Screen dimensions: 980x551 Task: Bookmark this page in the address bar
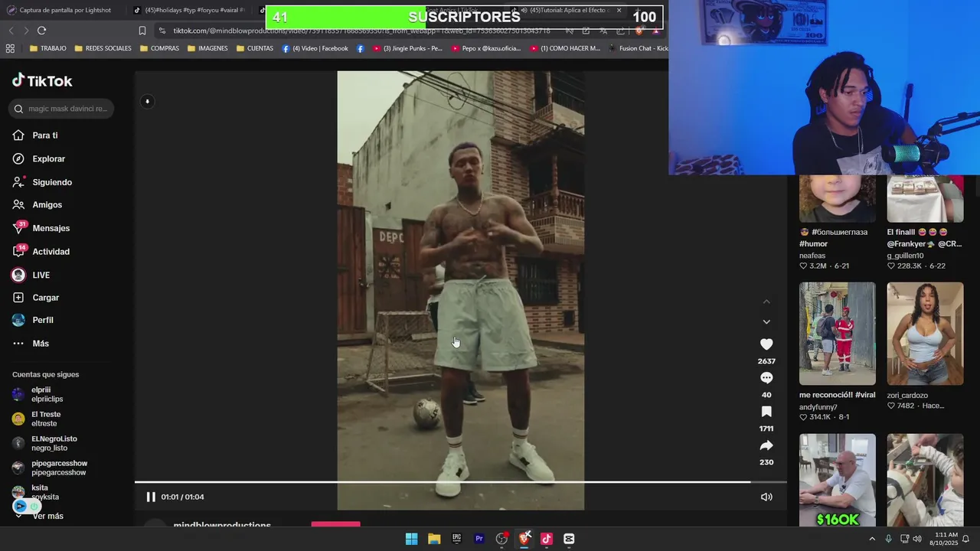[142, 31]
